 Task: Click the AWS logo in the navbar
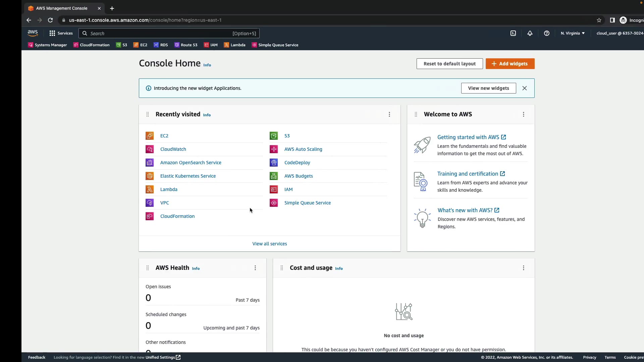tap(33, 33)
